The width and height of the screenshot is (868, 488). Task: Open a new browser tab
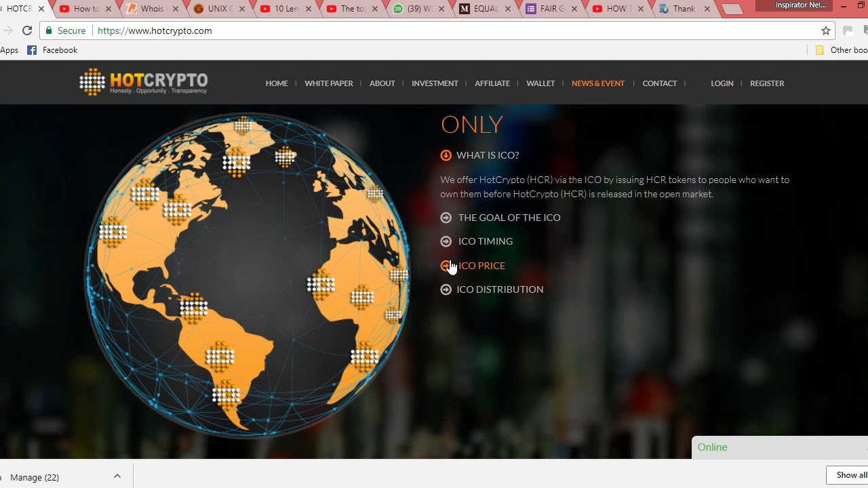(x=732, y=9)
